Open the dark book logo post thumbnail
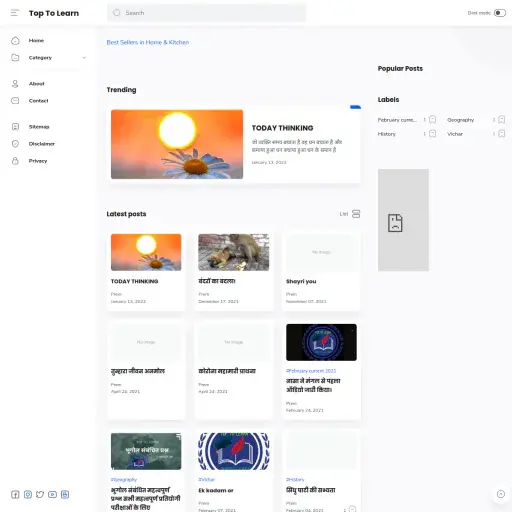This screenshot has width=512, height=512. (321, 342)
